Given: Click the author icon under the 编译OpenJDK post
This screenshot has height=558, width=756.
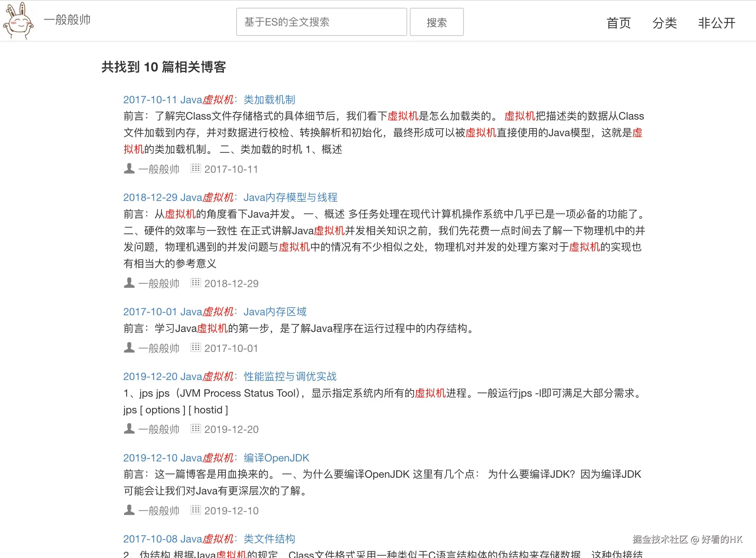Looking at the screenshot, I should (x=129, y=510).
